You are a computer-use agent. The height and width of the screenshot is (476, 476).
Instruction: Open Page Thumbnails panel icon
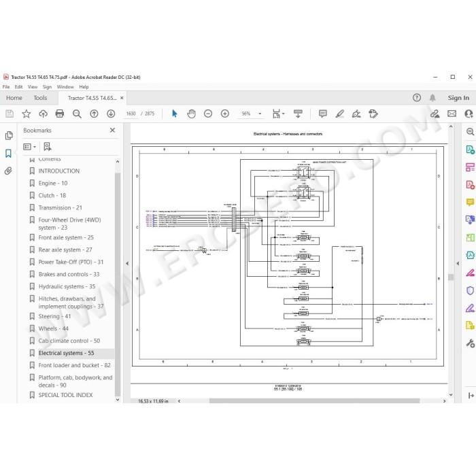coord(9,135)
